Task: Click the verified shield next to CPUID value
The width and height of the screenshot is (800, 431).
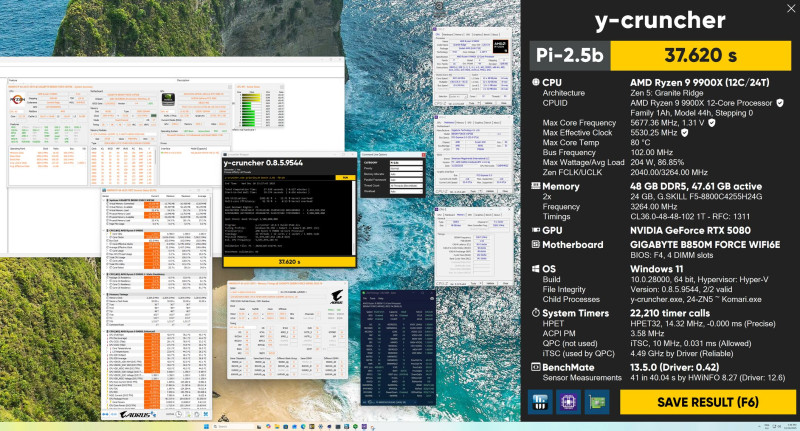Action: [780, 103]
